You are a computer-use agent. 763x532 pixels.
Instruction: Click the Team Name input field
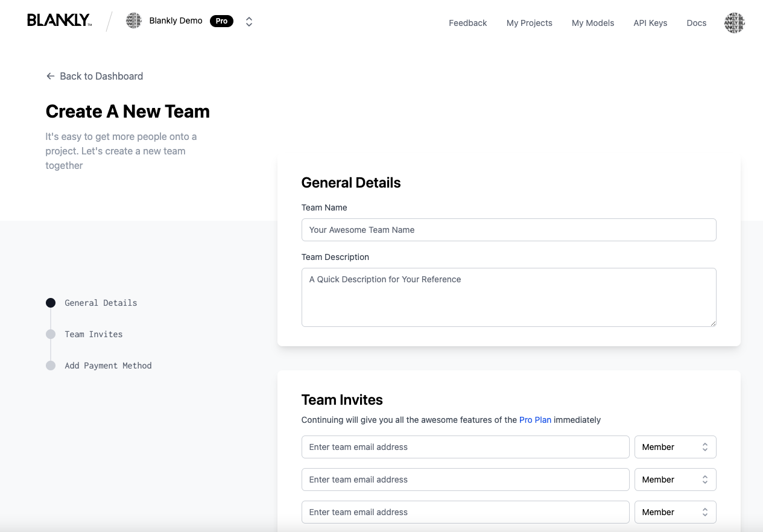[x=508, y=230]
